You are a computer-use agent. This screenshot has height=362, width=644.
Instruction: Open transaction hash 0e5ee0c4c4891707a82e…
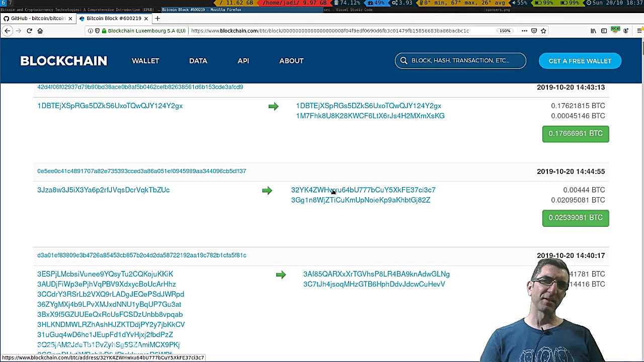(x=141, y=171)
